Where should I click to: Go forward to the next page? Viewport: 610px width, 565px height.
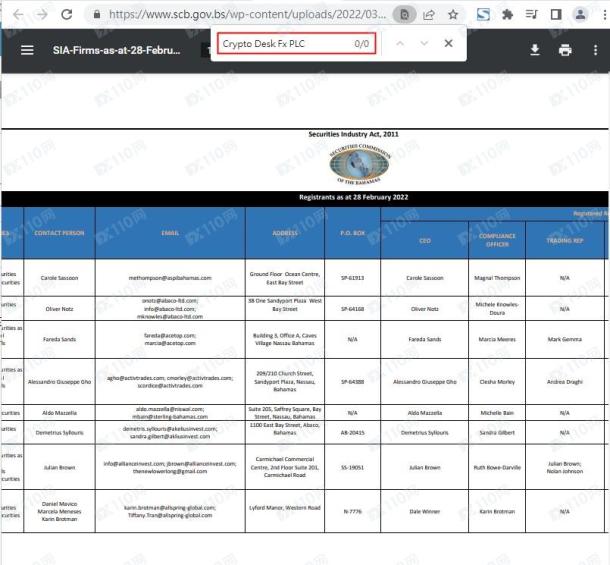point(42,15)
